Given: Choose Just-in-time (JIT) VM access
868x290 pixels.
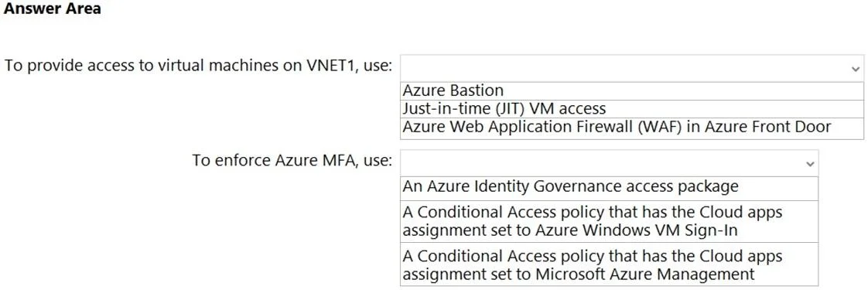Looking at the screenshot, I should 631,109.
